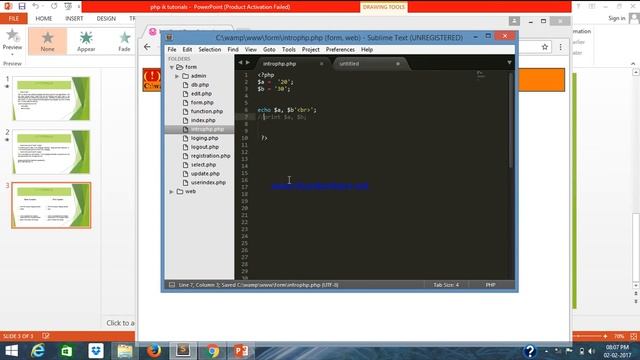Screen dimensions: 640x360
Task: Select Fade animation effect
Action: click(x=124, y=41)
